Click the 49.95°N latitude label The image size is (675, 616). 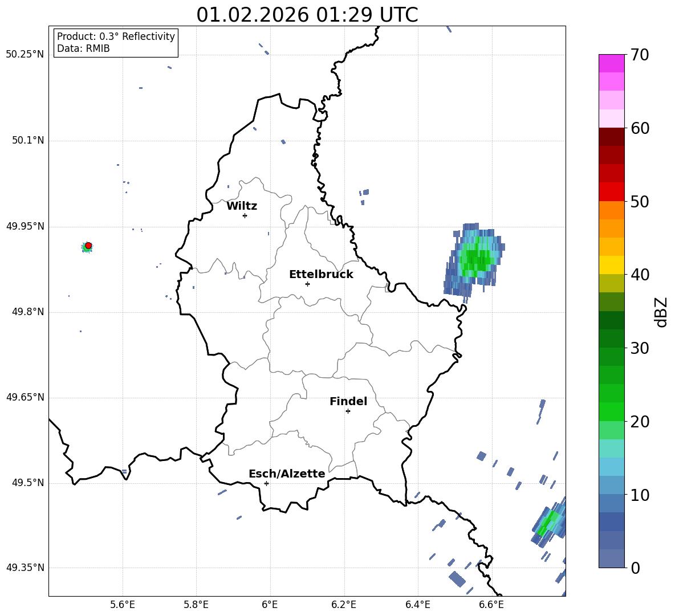pyautogui.click(x=25, y=226)
